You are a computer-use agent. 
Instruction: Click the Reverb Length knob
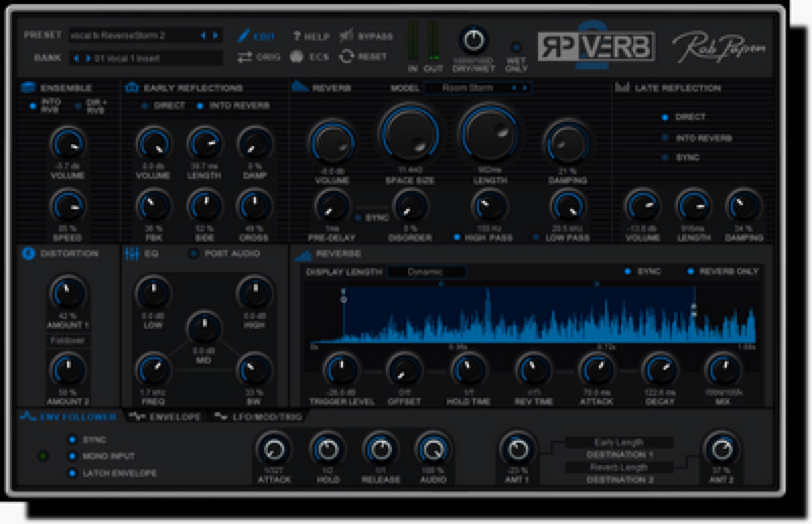coord(489,134)
